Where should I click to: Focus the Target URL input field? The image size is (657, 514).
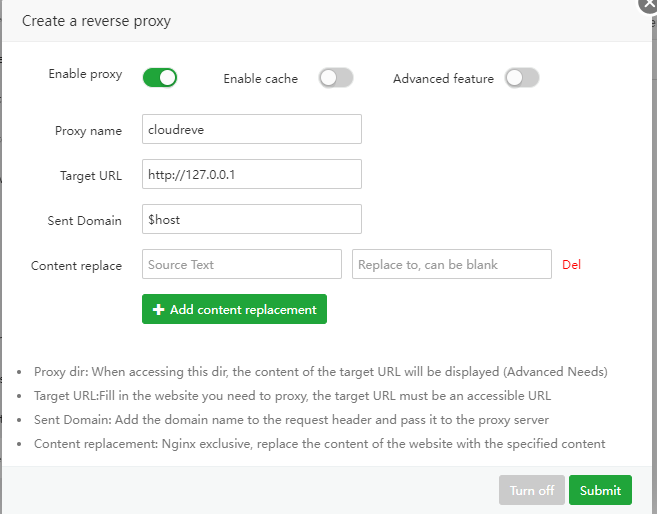[x=252, y=174]
